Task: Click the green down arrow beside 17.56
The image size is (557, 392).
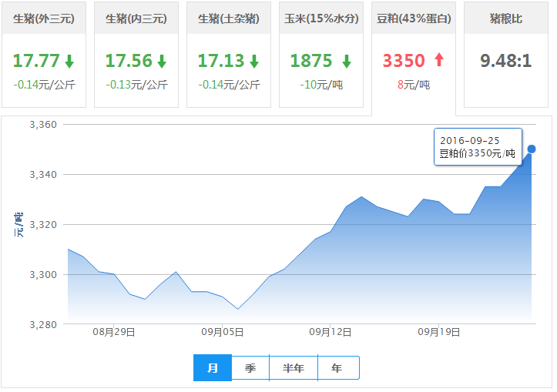Action: tap(162, 61)
